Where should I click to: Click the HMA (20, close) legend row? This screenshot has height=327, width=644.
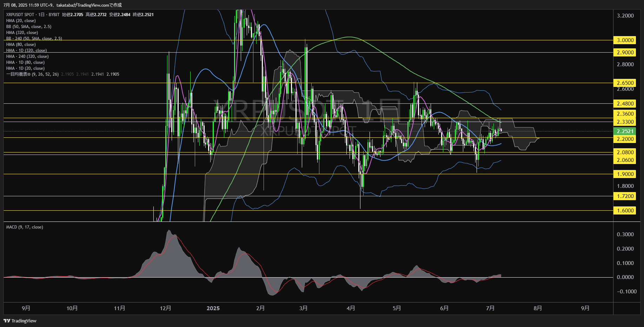[x=21, y=21]
